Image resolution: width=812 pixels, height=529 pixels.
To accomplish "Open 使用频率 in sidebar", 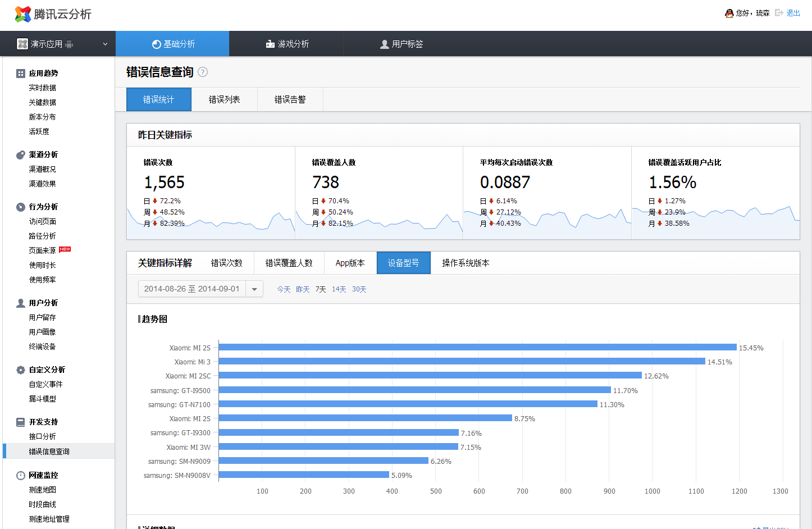I will coord(43,280).
